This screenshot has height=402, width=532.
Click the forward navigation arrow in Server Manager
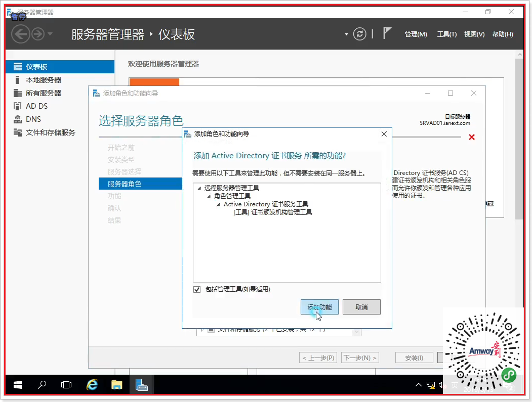(x=38, y=34)
